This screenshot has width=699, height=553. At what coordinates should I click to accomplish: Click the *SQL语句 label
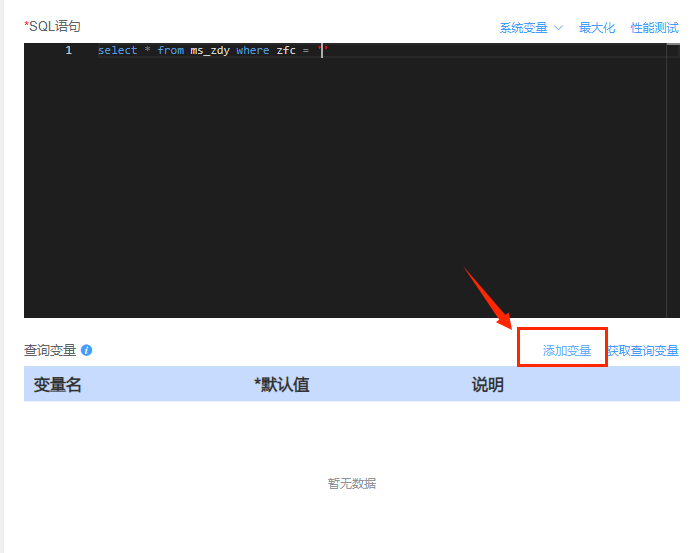pos(52,26)
